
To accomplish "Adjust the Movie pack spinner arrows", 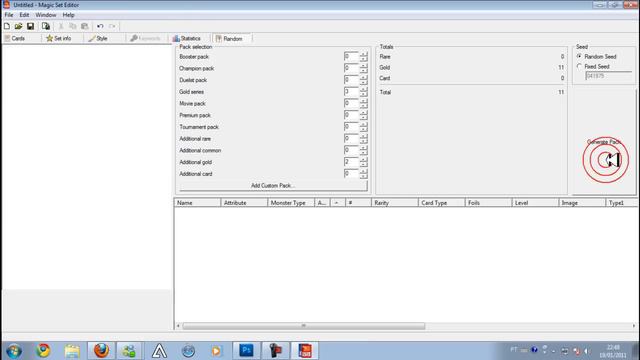I will click(x=363, y=103).
